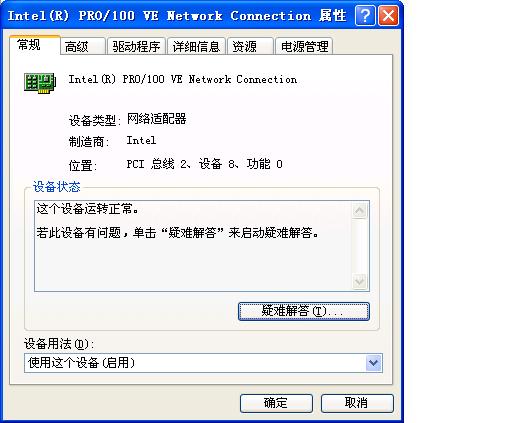Screen dimensions: 512x423
Task: Click the device status scroll-up arrow
Action: click(x=360, y=211)
